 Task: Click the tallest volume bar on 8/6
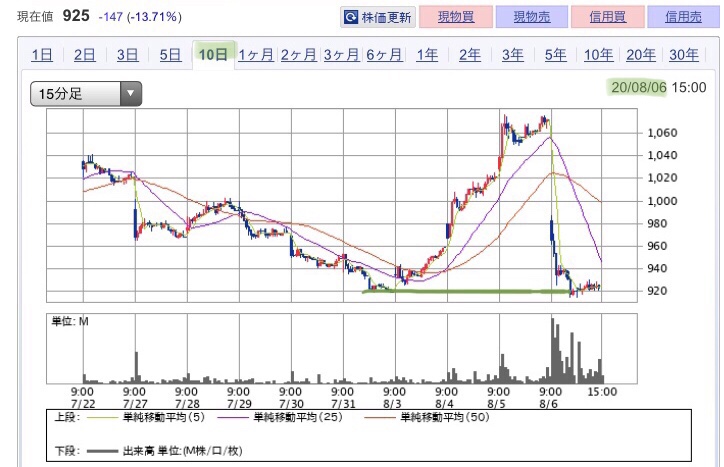553,351
